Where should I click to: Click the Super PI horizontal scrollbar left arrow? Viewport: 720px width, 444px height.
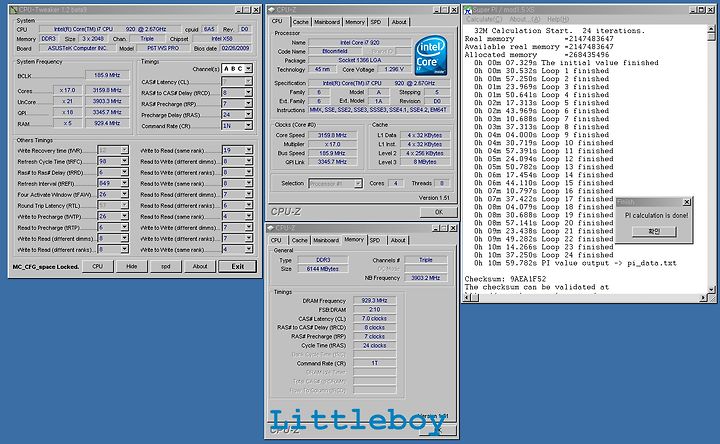point(467,298)
